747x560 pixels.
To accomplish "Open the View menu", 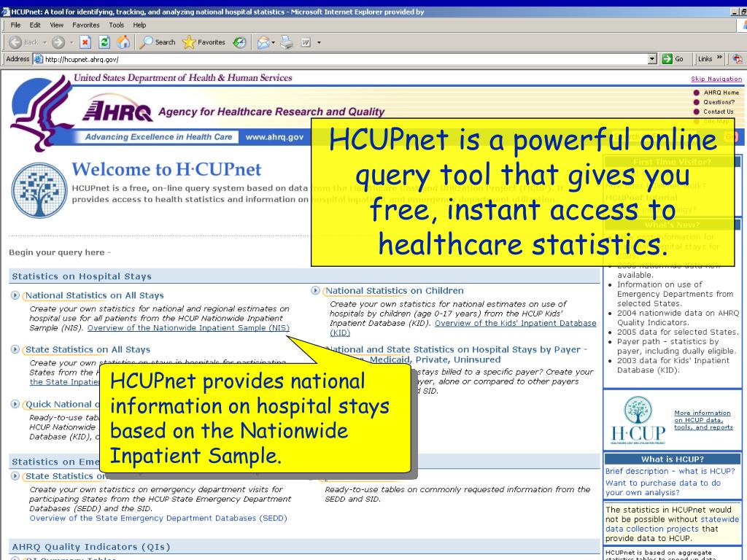I will 56,25.
